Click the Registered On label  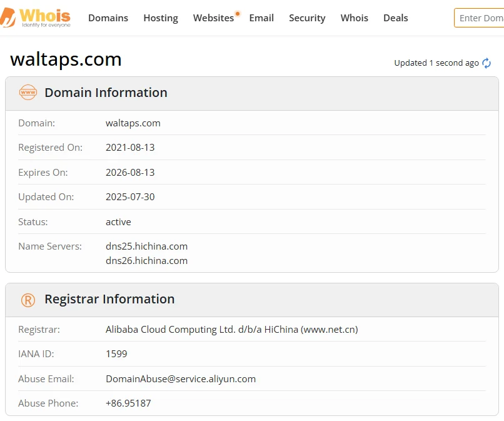point(50,147)
